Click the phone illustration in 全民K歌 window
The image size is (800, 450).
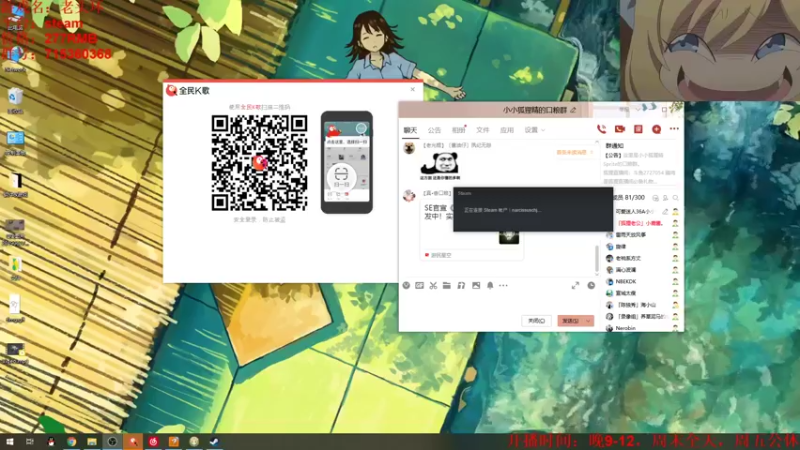tap(346, 162)
